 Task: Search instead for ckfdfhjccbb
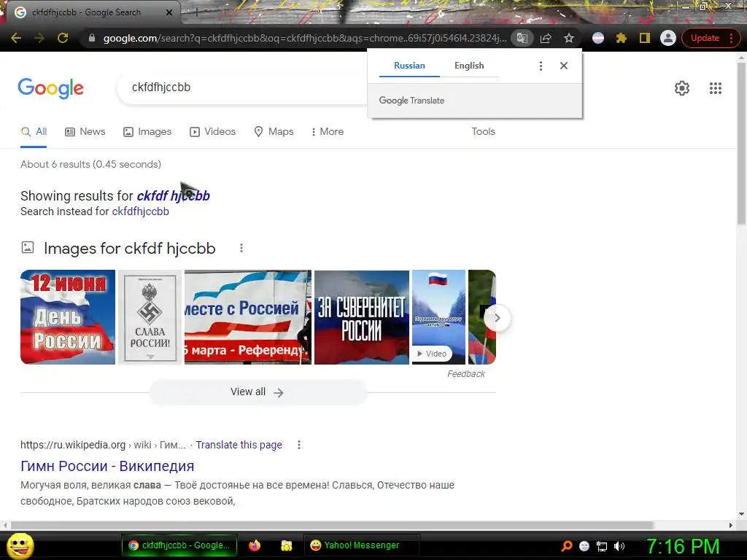141,211
